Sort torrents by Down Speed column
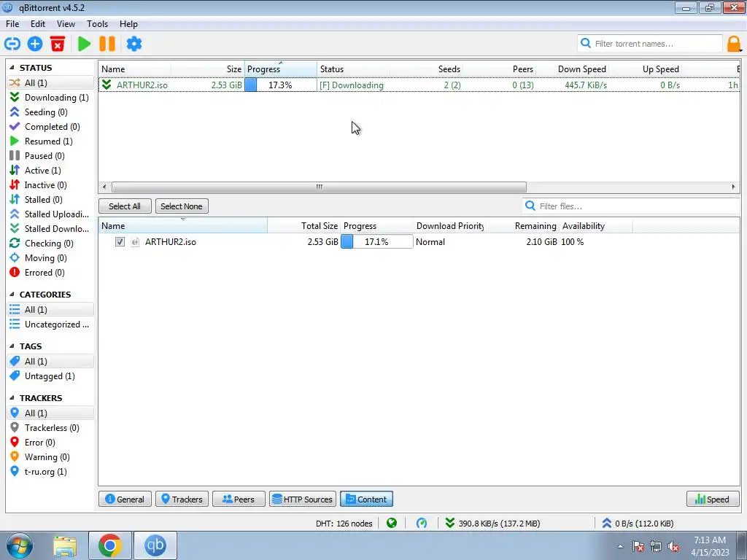747x560 pixels. click(573, 69)
